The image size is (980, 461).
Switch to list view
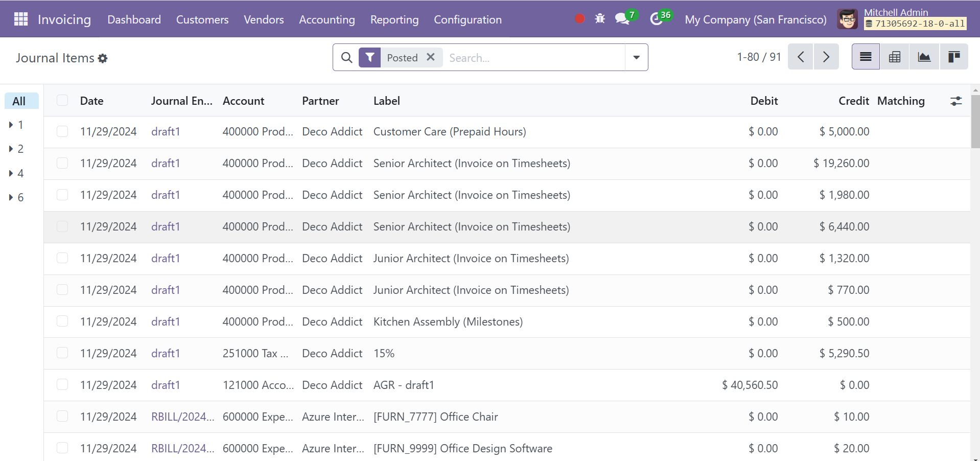pyautogui.click(x=866, y=57)
